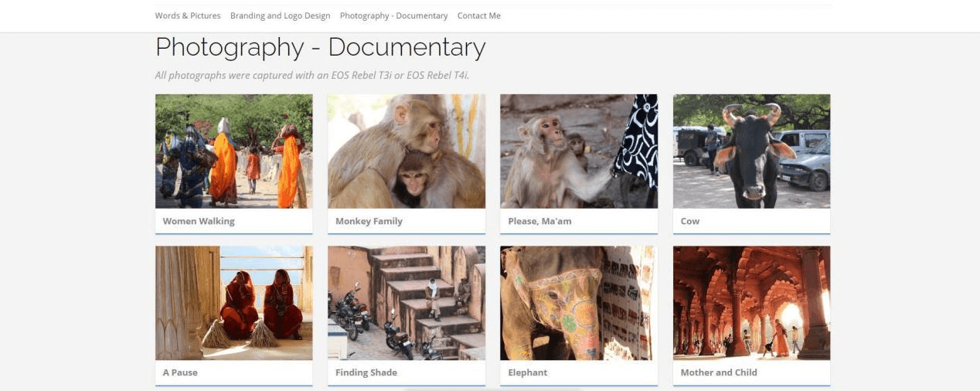
Task: Click the Cow caption label
Action: (x=689, y=221)
